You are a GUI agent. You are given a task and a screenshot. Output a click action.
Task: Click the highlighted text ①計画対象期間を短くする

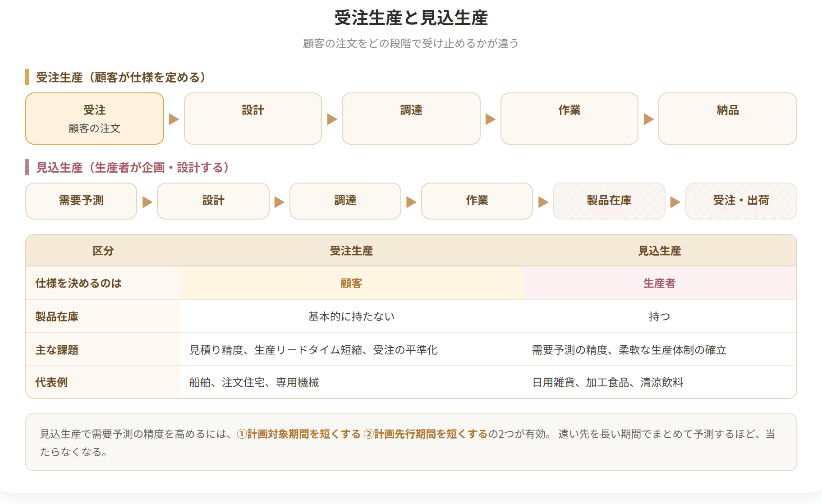coord(298,434)
